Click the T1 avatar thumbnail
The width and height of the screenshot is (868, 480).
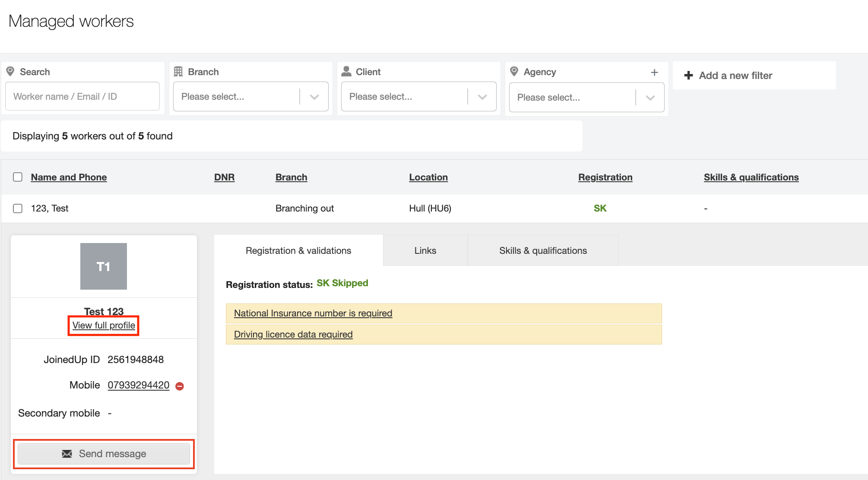coord(104,266)
